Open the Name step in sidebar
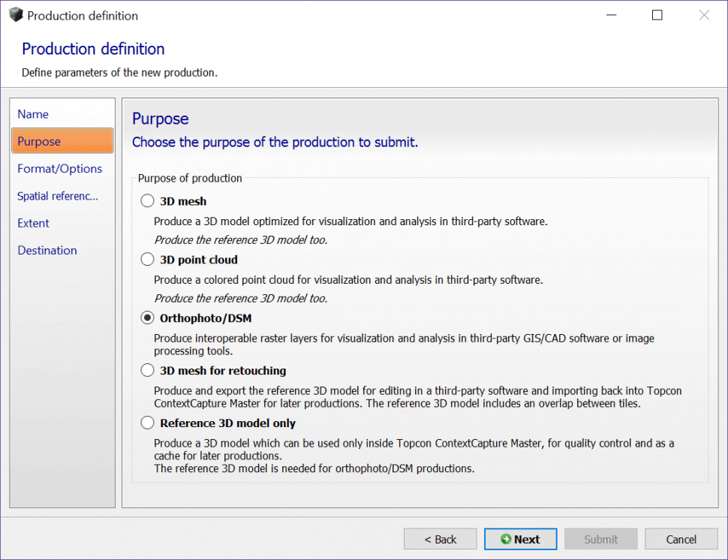 (33, 114)
